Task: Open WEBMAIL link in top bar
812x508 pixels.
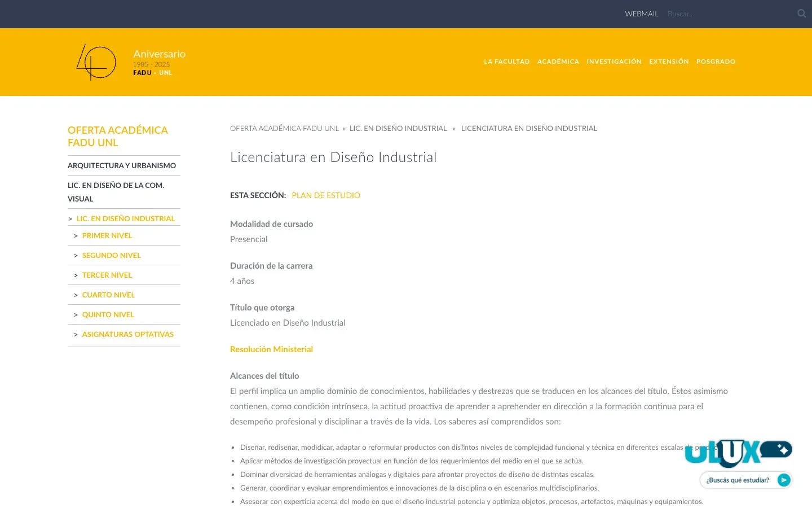Action: pos(642,14)
